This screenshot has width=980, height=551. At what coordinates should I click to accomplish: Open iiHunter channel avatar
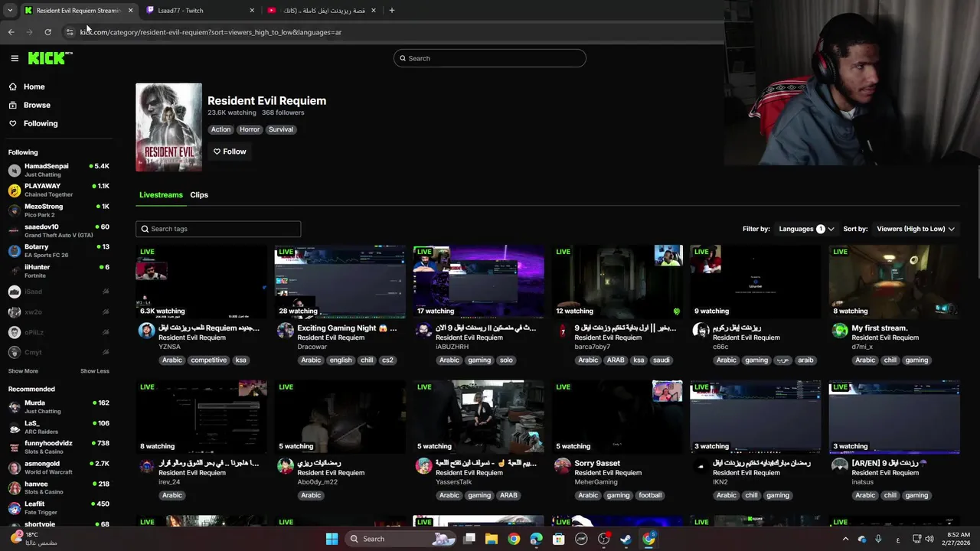pos(15,271)
